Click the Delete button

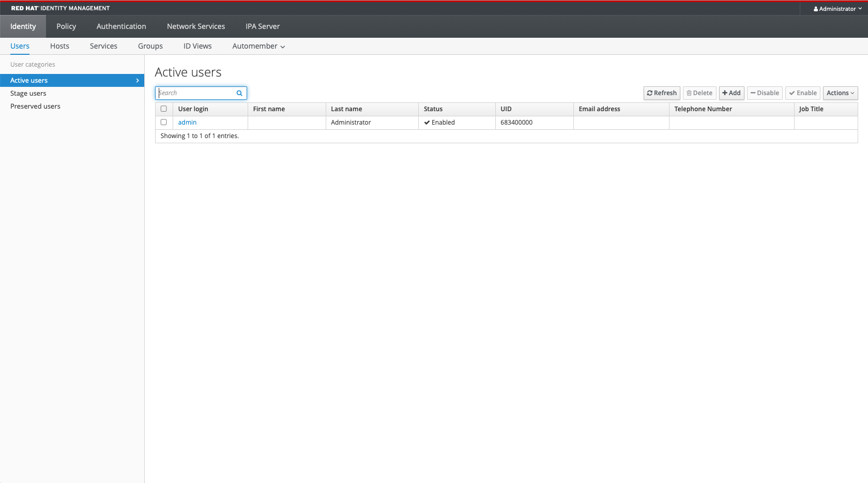(x=699, y=93)
